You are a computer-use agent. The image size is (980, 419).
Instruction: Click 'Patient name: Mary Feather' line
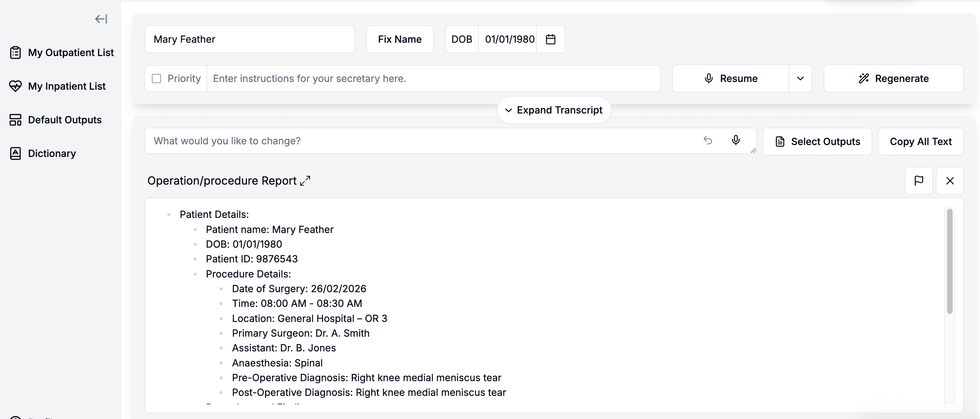point(269,229)
